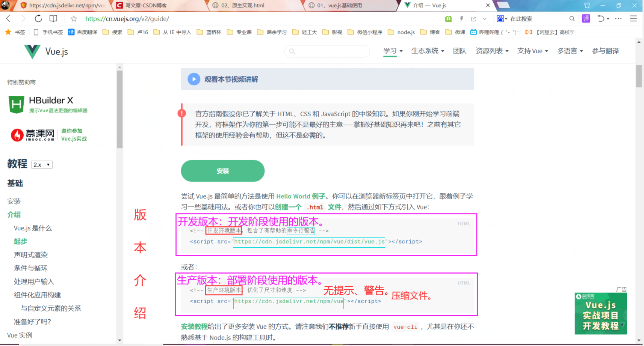
Task: Open reading mode book icon beside refresh
Action: (x=53, y=18)
